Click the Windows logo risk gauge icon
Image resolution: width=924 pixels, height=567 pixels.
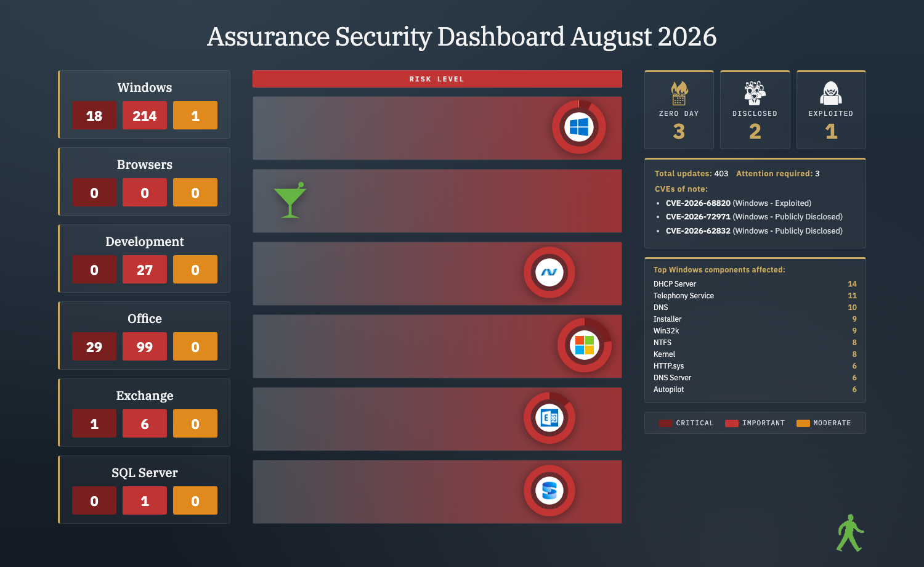coord(579,127)
